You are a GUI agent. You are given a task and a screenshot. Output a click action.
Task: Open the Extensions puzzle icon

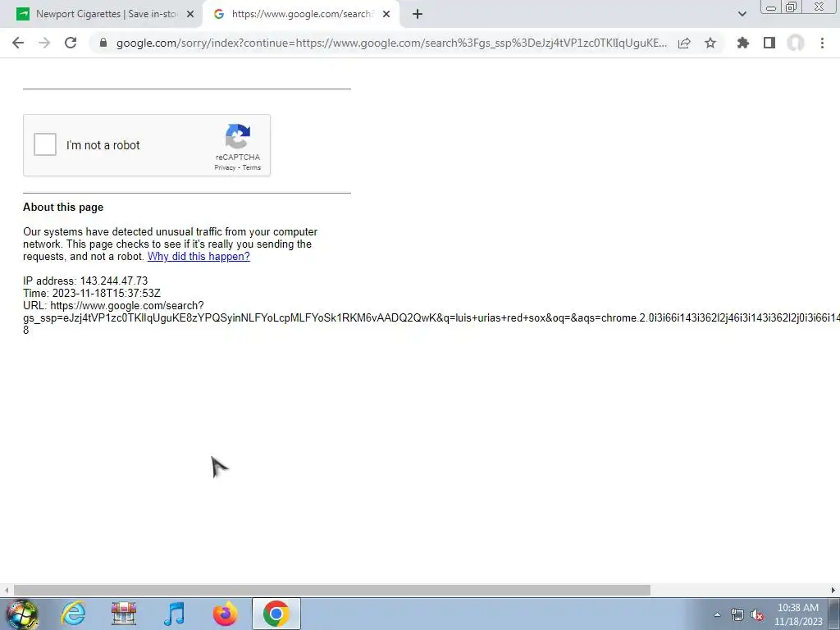pyautogui.click(x=743, y=43)
